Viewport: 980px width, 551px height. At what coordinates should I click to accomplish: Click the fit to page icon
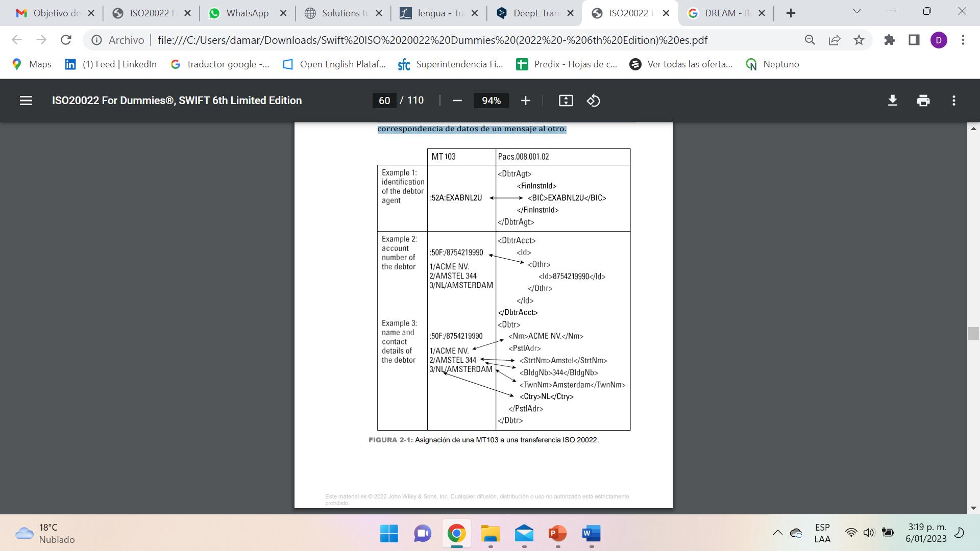coord(566,101)
